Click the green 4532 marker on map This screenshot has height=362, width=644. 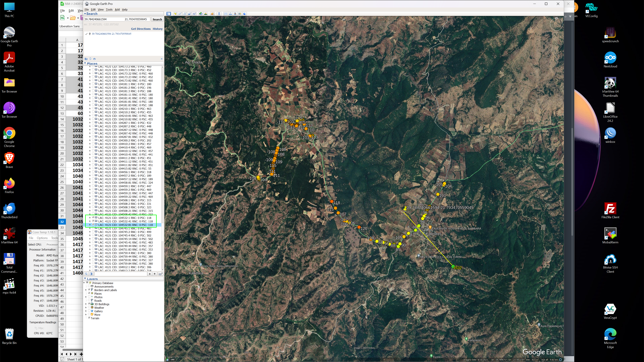coord(453,267)
